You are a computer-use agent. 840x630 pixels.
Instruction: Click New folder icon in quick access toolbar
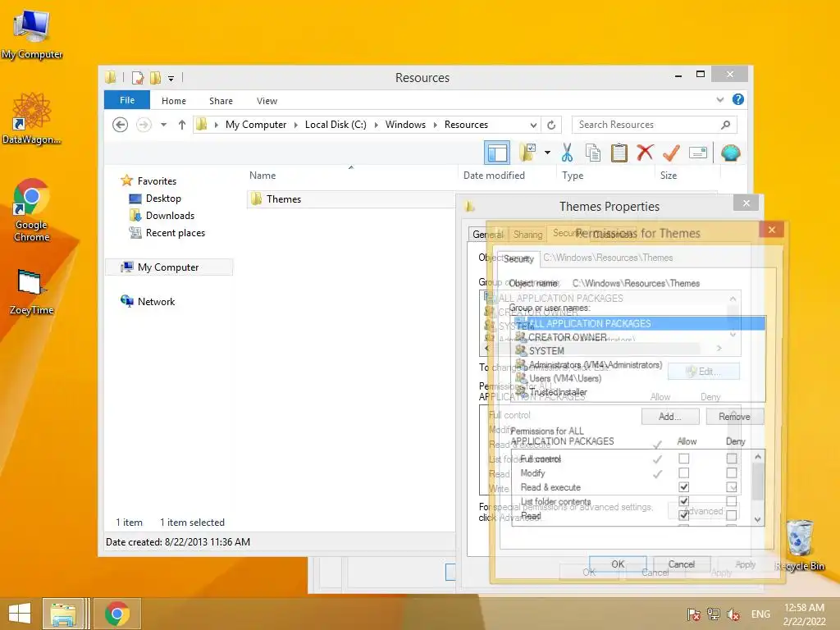[155, 78]
